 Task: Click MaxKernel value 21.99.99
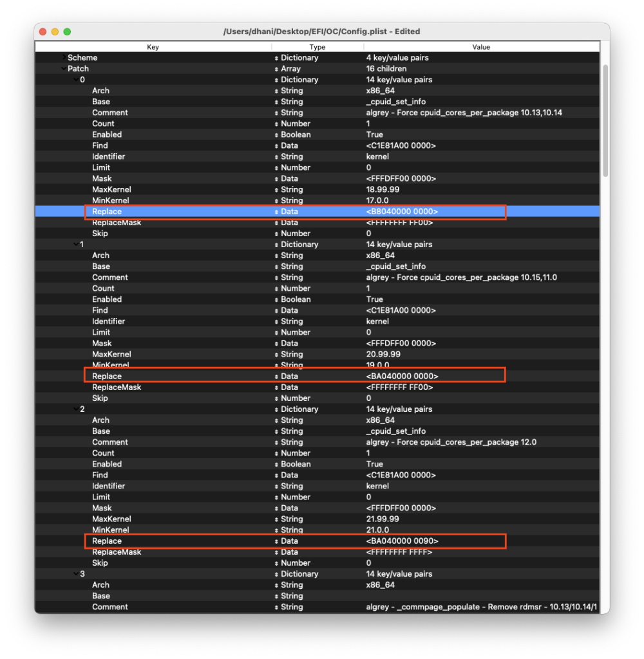pyautogui.click(x=383, y=519)
